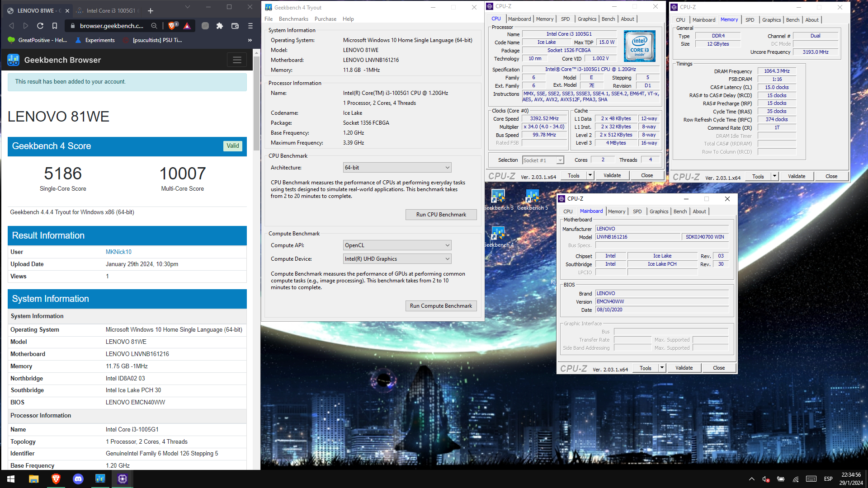Open the Geekbench 3 desktop shortcut
Viewport: 868px width, 488px height.
click(499, 200)
